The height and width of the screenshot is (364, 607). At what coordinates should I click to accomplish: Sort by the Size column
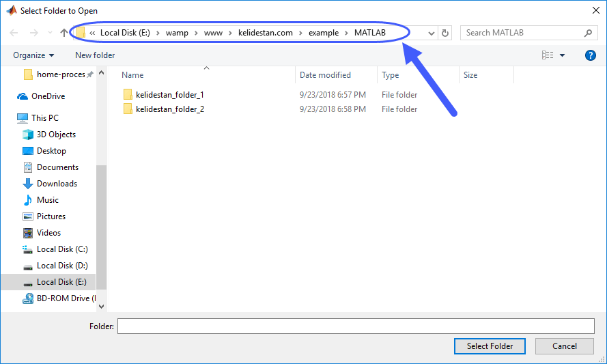(x=470, y=75)
